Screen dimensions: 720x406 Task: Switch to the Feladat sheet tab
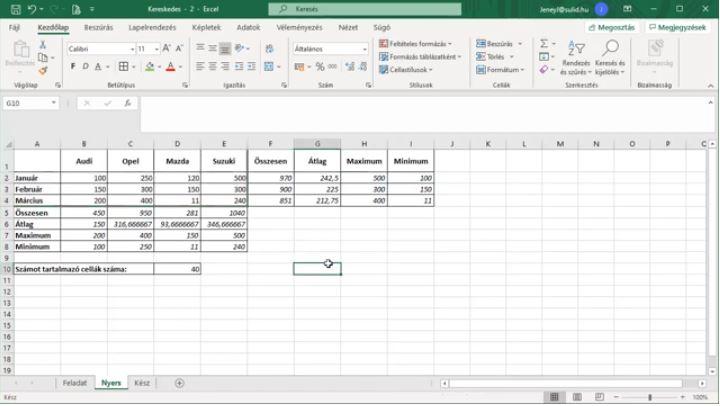(x=75, y=383)
